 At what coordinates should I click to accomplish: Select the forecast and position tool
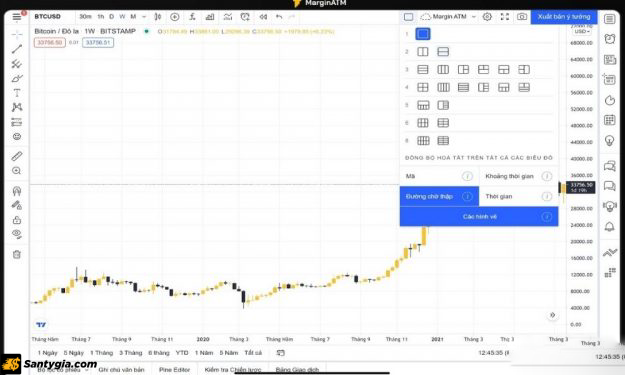17,122
